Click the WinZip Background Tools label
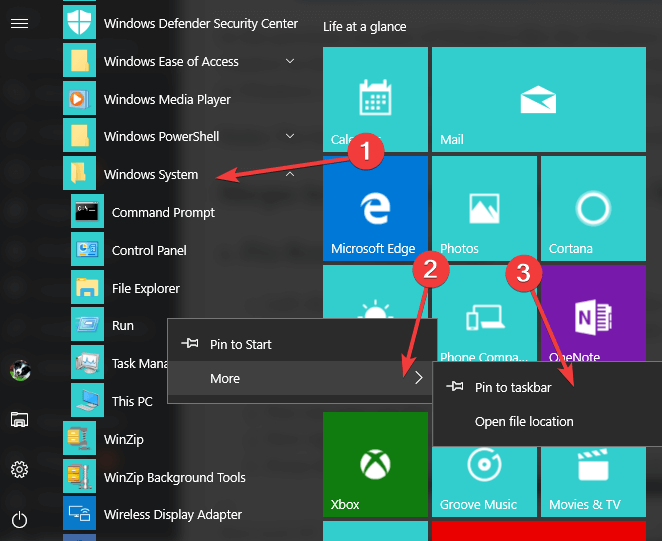 click(175, 477)
